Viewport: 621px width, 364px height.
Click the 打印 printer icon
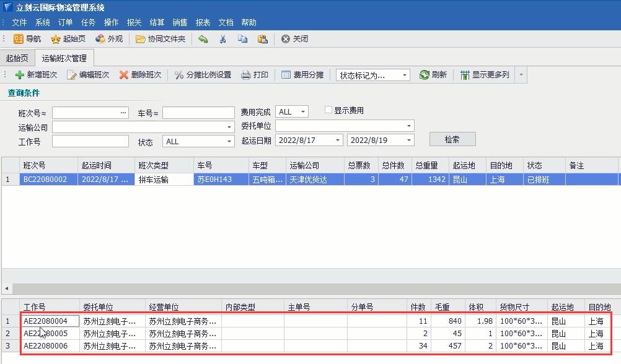click(x=246, y=75)
